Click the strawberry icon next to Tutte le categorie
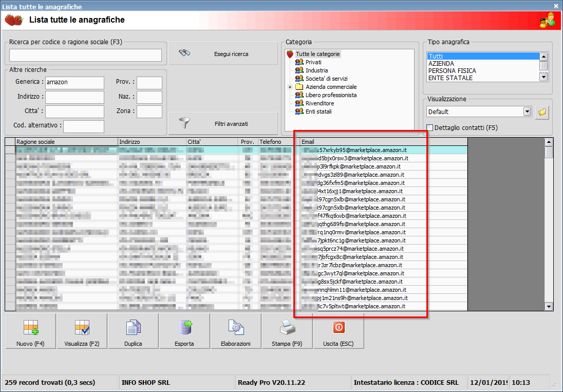This screenshot has height=392, width=563. click(290, 54)
